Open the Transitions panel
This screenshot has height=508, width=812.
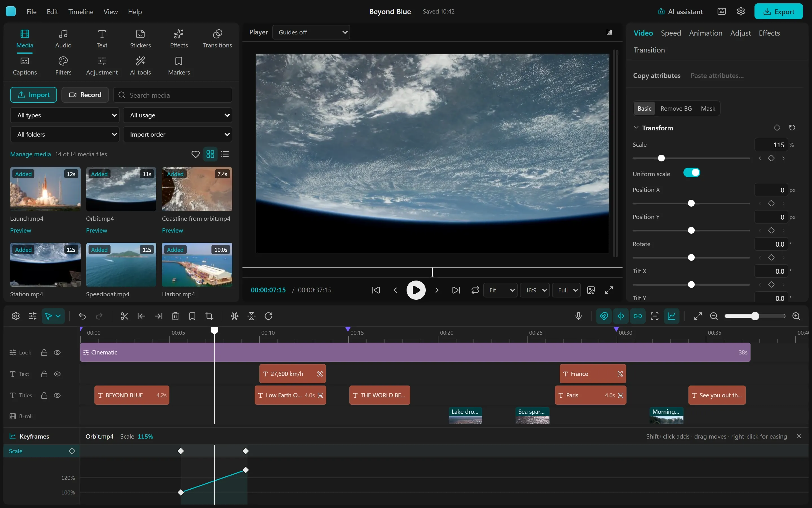[217, 39]
